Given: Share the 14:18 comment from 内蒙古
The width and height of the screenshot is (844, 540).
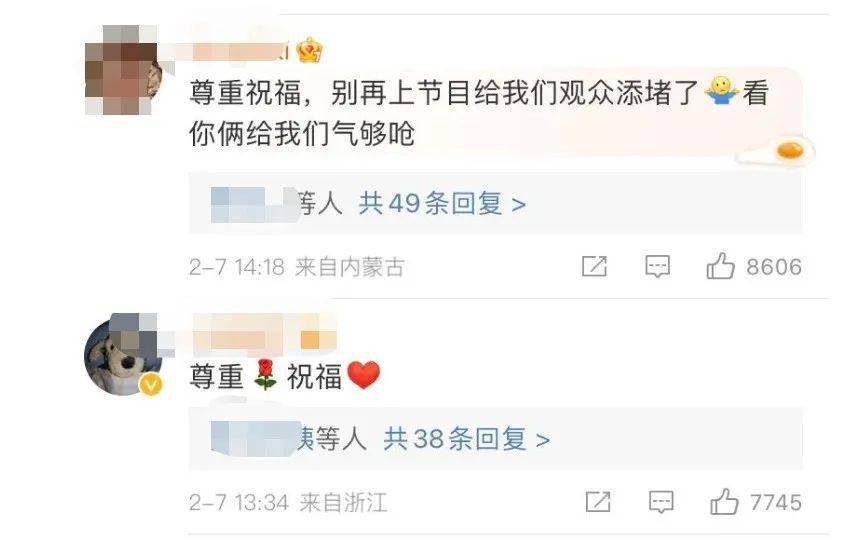Looking at the screenshot, I should coord(594,266).
